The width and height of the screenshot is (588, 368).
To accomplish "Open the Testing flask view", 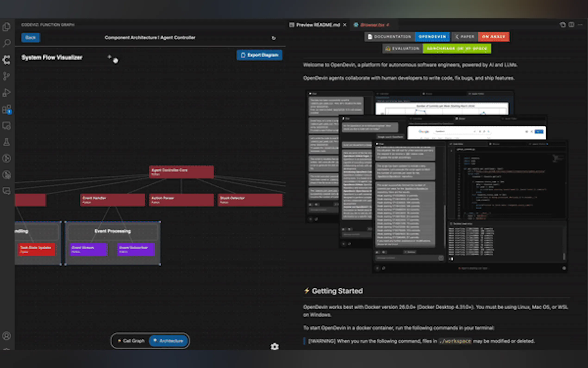I will click(x=6, y=142).
